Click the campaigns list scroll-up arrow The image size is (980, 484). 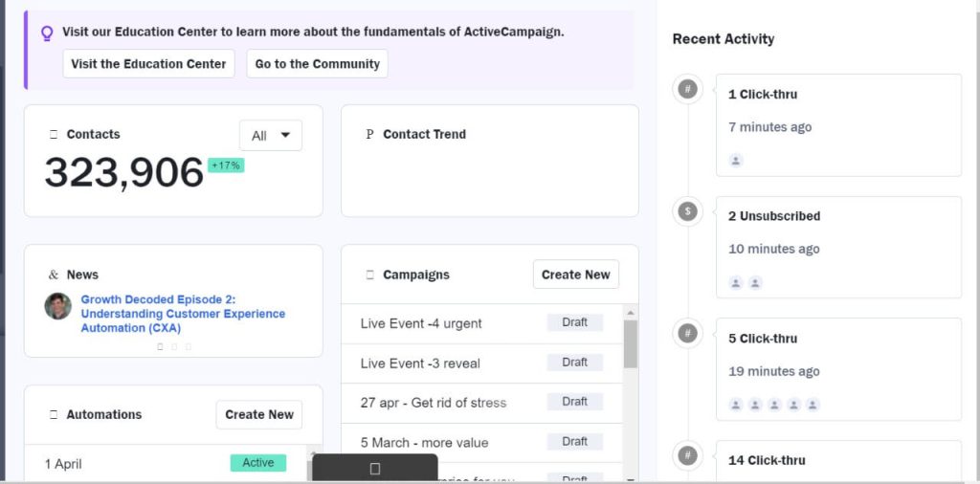click(631, 312)
